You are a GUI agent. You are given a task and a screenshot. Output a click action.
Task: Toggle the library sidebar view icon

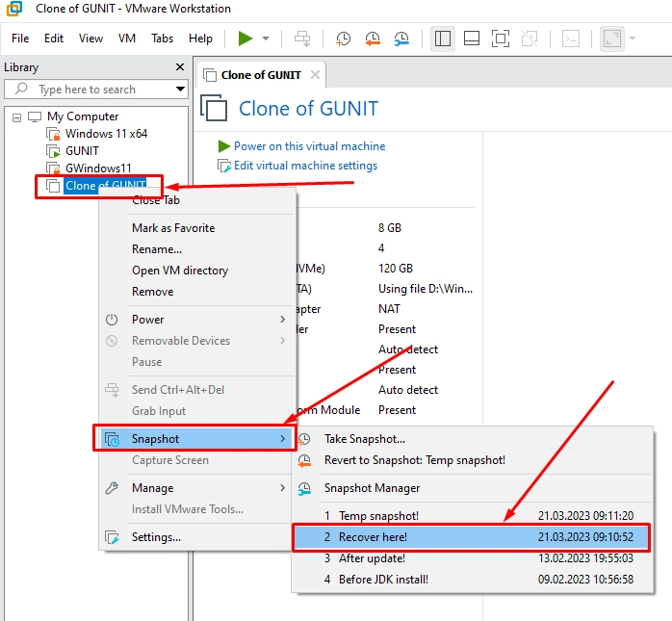click(x=442, y=39)
